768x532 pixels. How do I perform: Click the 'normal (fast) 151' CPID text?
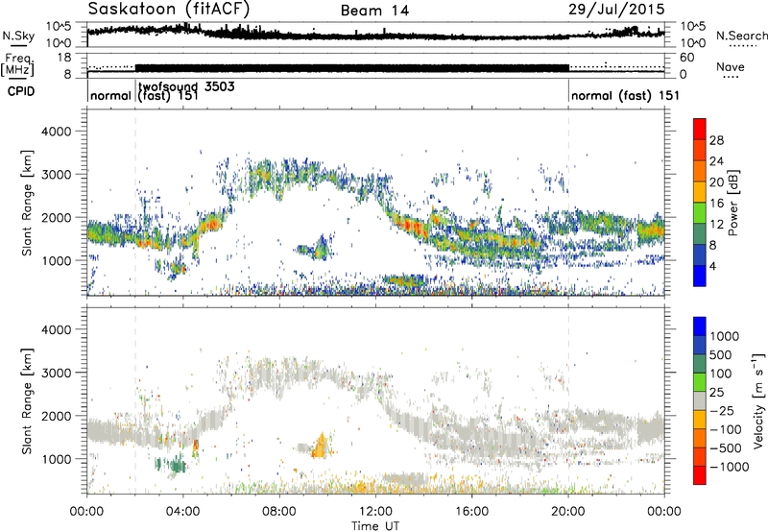(625, 95)
